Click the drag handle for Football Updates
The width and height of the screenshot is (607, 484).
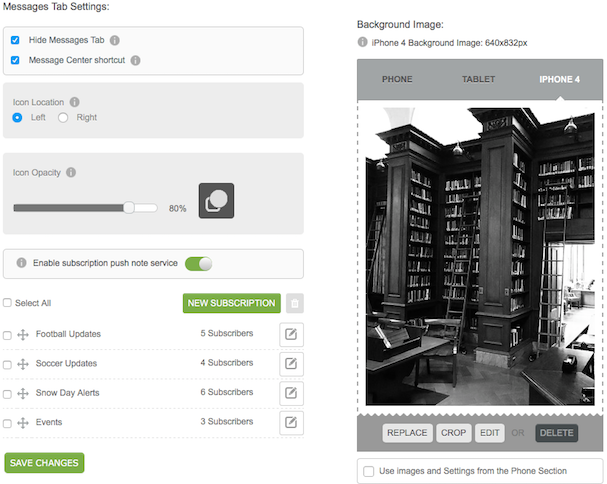[22, 334]
